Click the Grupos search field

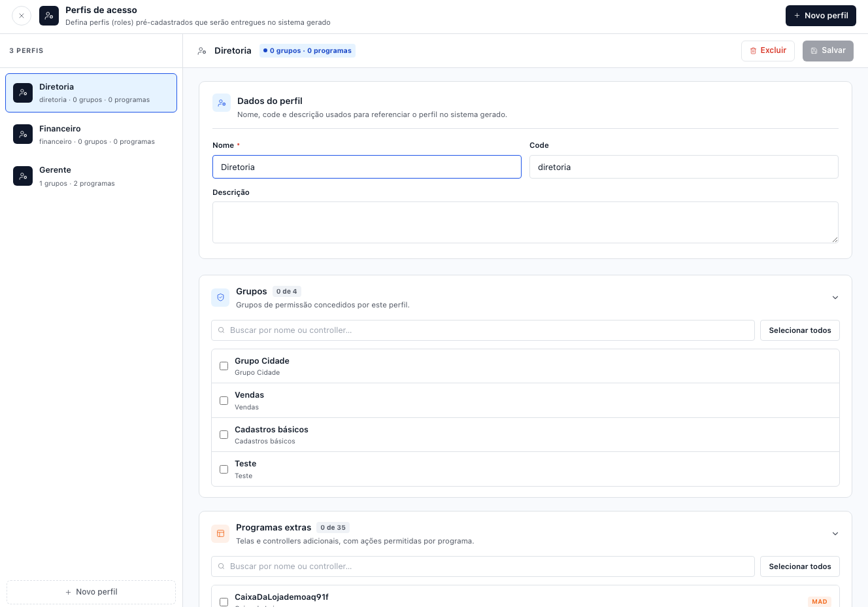[483, 330]
